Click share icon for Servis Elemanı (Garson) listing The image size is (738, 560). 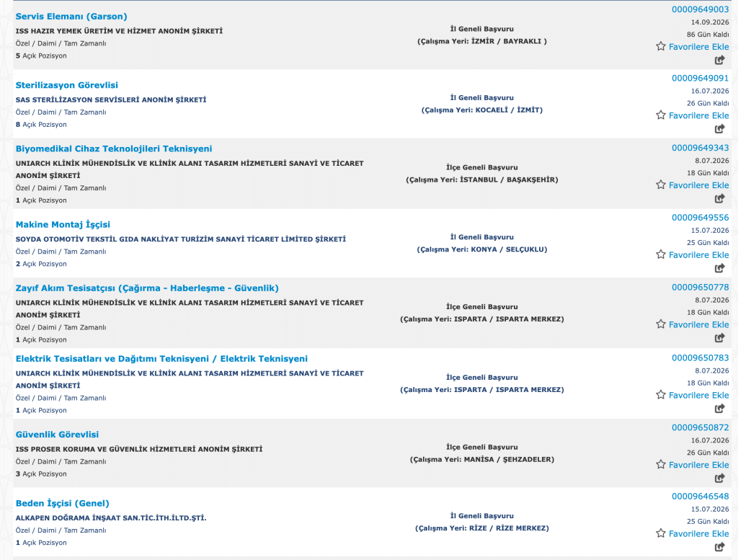720,60
